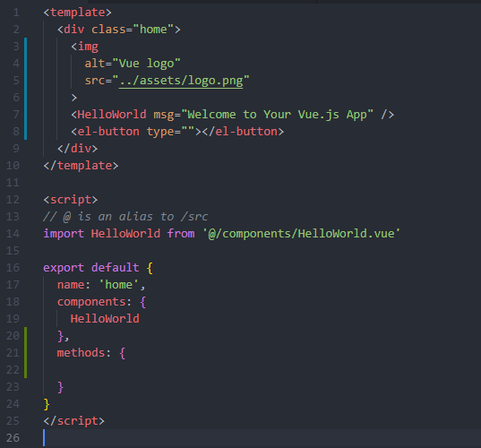Click the opening el-button tag name

pos(108,132)
